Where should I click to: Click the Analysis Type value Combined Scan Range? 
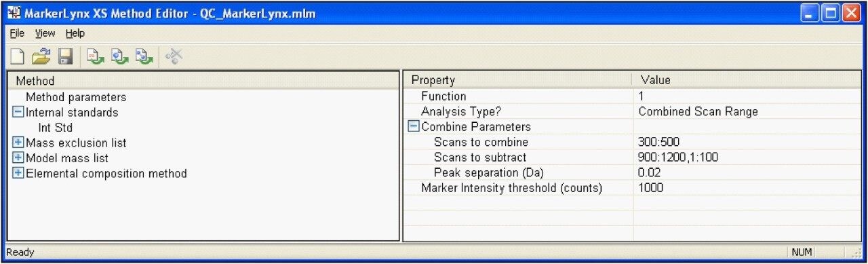[698, 111]
